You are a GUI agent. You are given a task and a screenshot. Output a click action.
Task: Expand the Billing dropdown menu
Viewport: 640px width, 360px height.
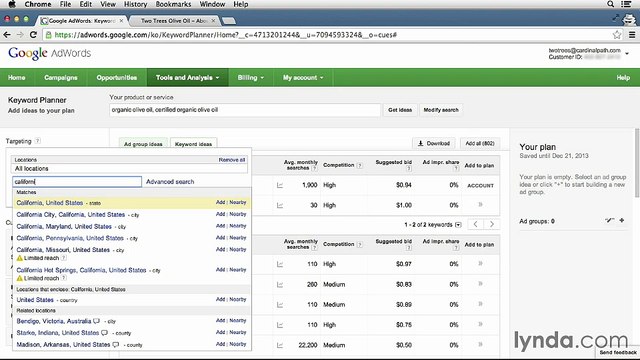click(251, 78)
